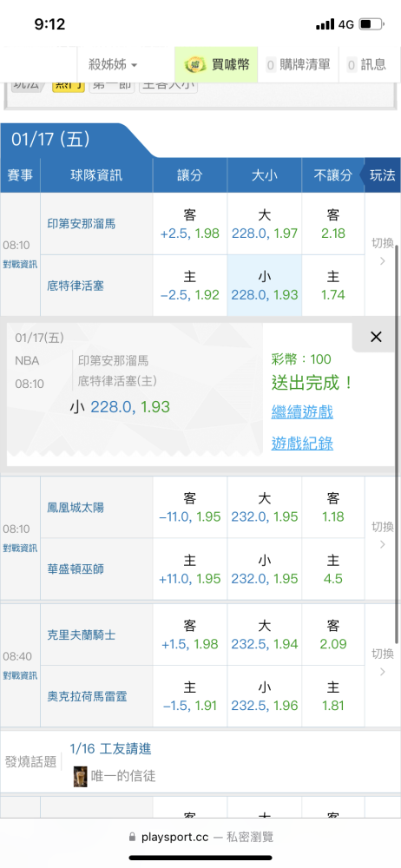Expand the 玩法 column header arrow
This screenshot has width=401, height=868.
[382, 175]
